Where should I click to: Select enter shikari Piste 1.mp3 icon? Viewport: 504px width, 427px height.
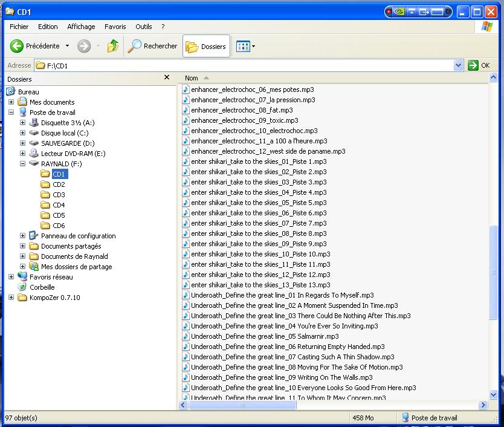[186, 161]
